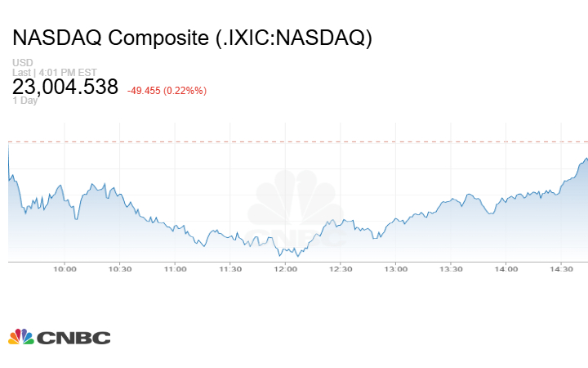Click the USD currency label

pos(21,63)
